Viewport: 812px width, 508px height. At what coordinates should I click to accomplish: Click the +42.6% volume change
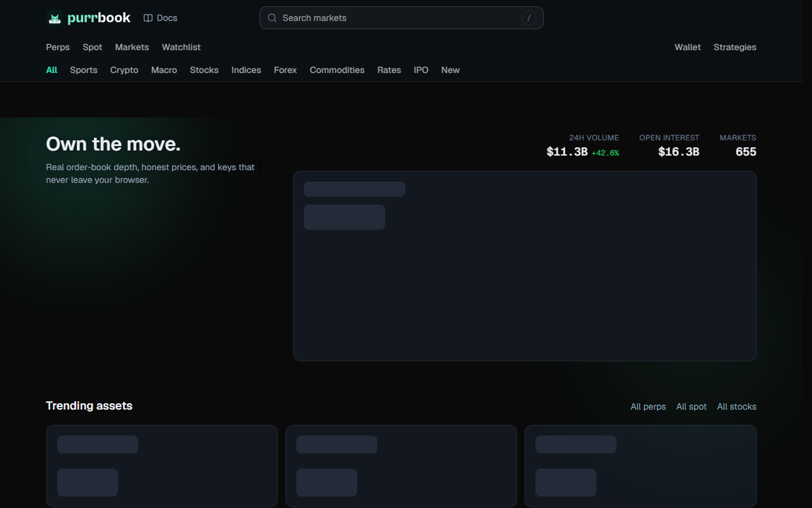click(605, 153)
